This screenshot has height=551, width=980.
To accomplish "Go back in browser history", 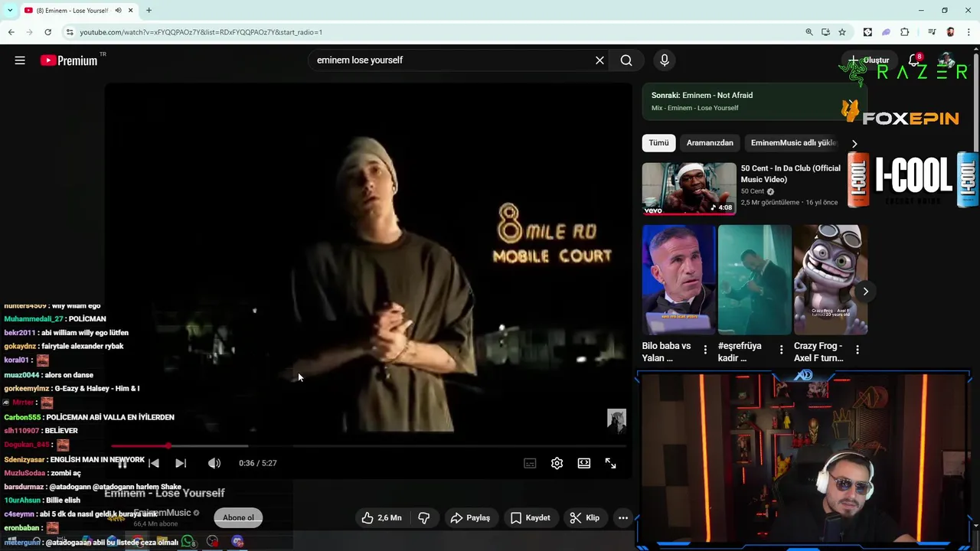I will coord(11,32).
